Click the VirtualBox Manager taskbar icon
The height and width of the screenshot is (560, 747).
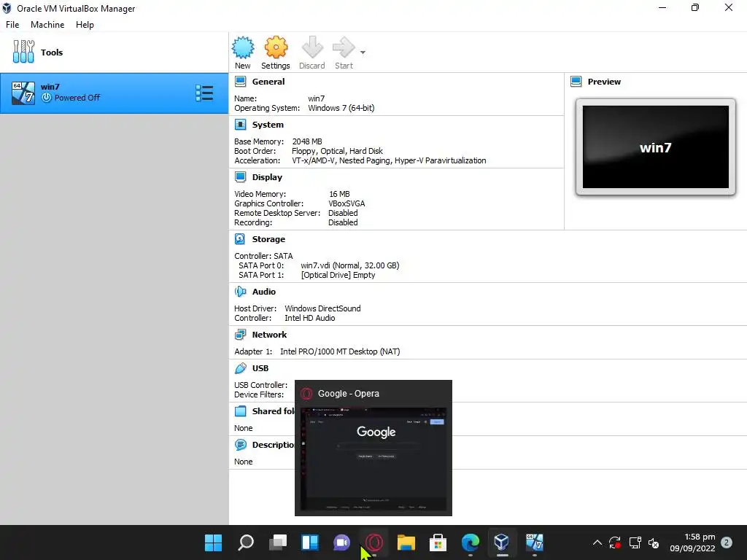502,542
